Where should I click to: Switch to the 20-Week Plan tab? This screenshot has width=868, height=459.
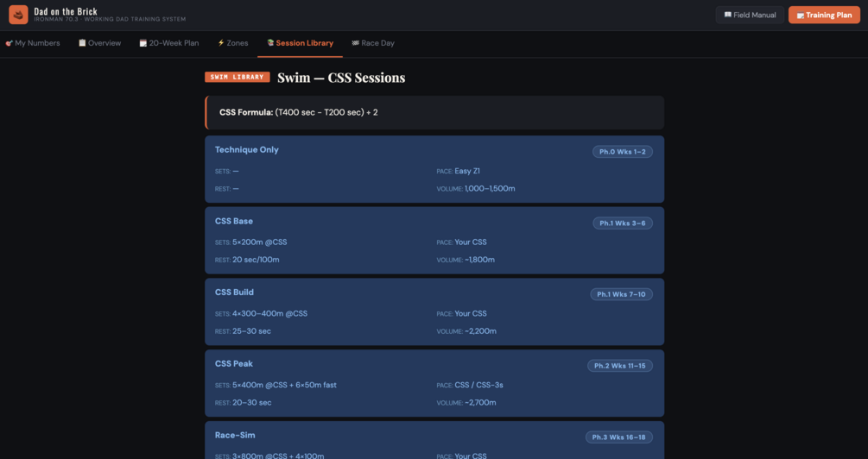pos(168,43)
